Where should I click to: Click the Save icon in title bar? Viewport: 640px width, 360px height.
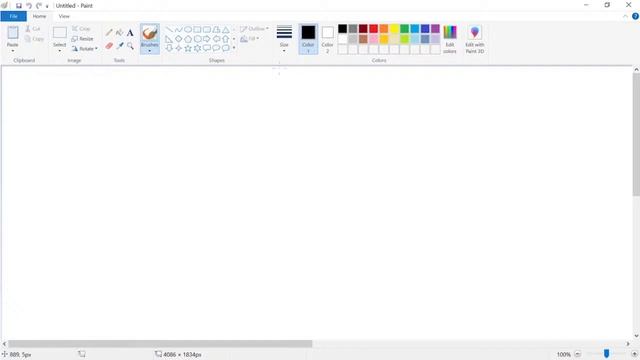(19, 6)
